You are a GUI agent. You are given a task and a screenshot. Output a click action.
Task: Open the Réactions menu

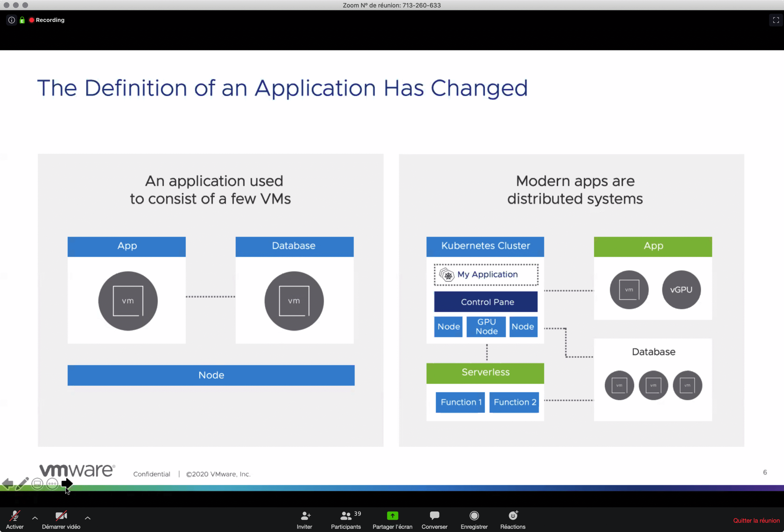coord(513,519)
